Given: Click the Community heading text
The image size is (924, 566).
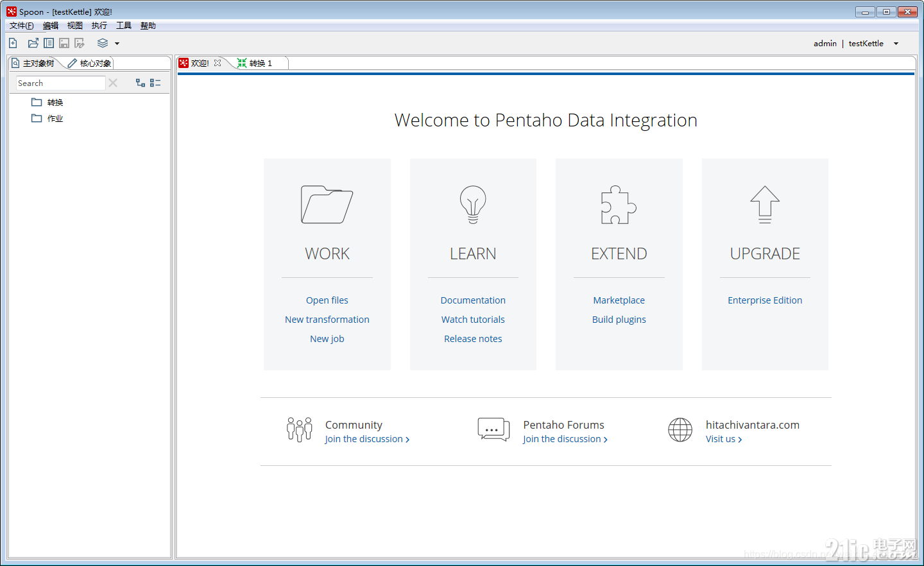Looking at the screenshot, I should coord(354,425).
